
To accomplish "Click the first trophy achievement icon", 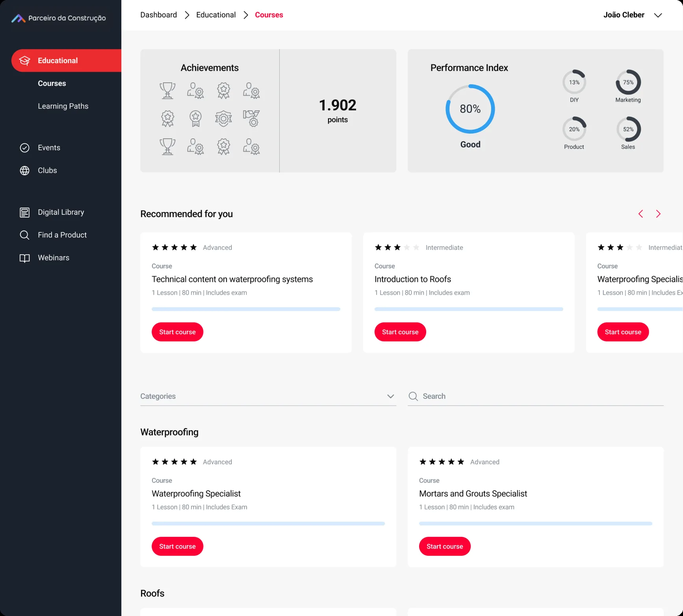I will click(167, 91).
